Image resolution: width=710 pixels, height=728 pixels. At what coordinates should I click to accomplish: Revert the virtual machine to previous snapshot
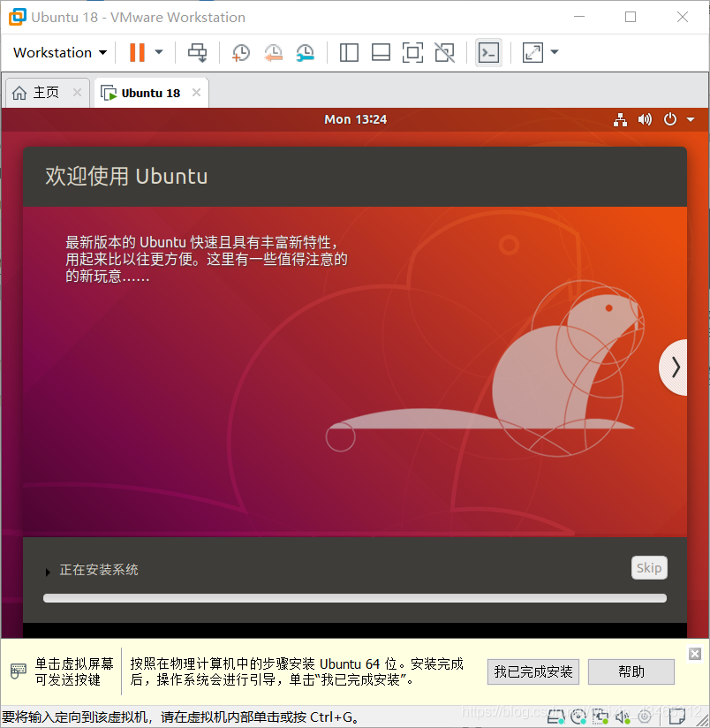(274, 53)
